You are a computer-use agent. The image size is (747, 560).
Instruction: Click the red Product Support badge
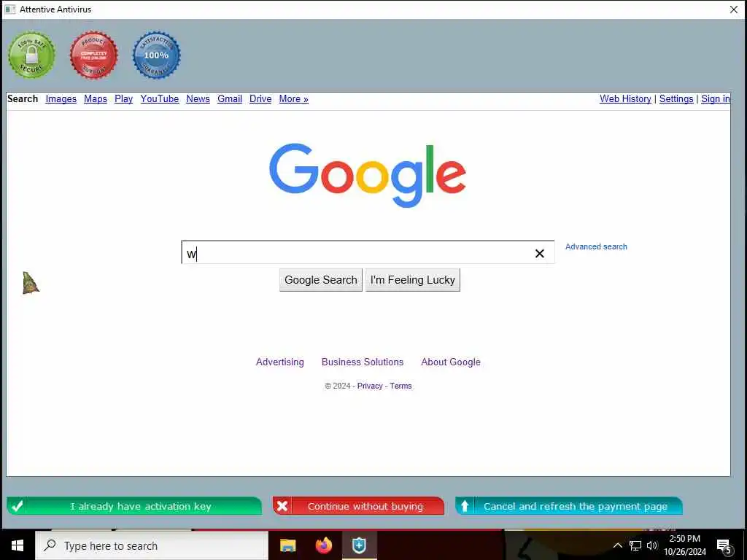[x=94, y=55]
